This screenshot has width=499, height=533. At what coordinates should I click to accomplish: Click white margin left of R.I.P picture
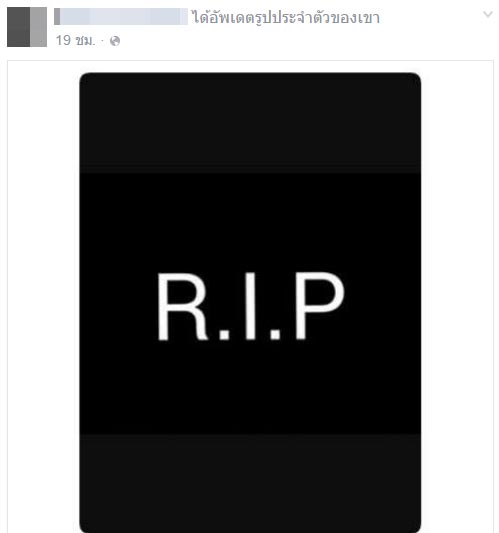pos(44,297)
